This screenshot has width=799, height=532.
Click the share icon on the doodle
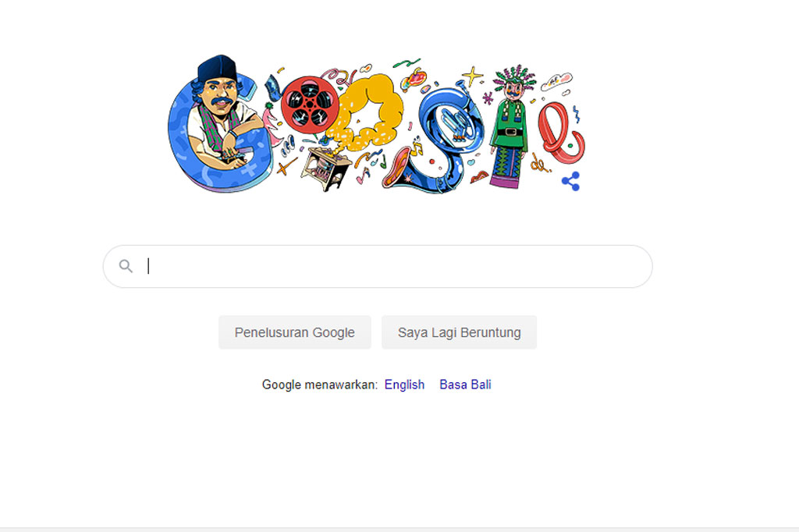point(570,182)
